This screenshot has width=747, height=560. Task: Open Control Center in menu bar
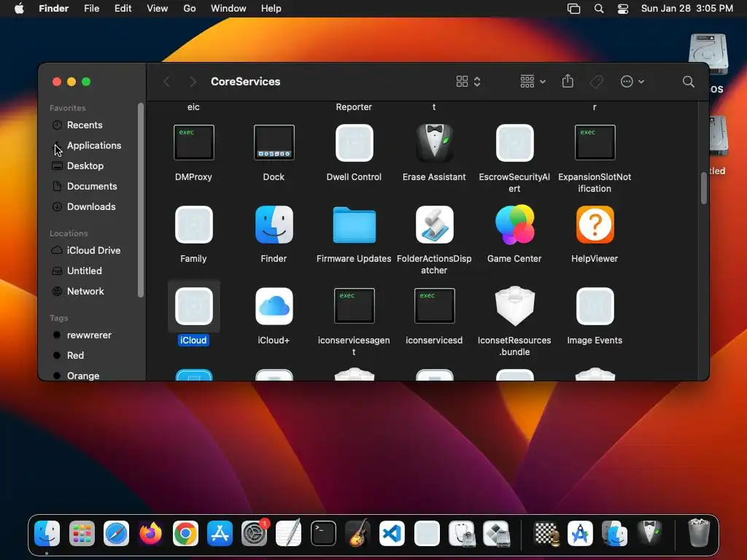(x=623, y=9)
